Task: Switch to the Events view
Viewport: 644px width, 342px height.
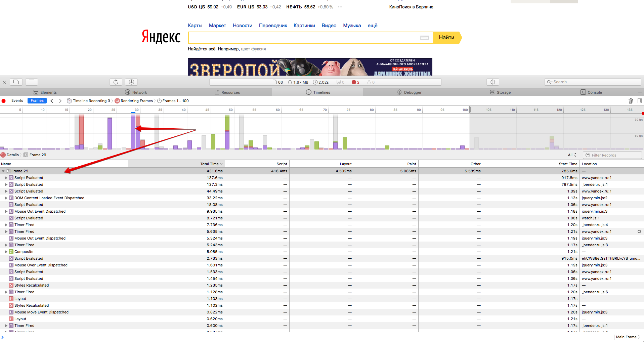Action: 17,101
